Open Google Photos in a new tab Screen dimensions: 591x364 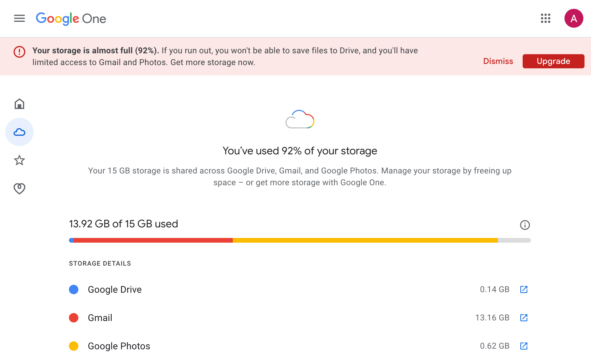(x=524, y=346)
